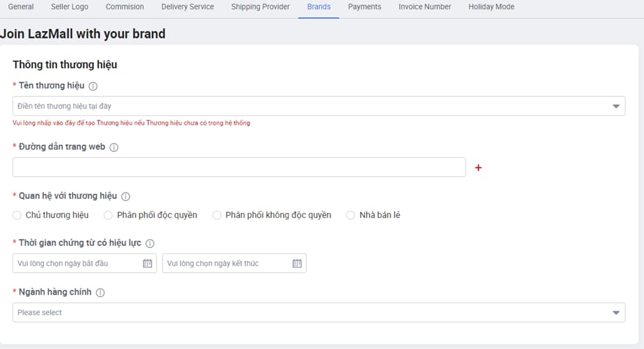
Task: Choose Phân phối không độc quyền radio button
Action: point(217,215)
